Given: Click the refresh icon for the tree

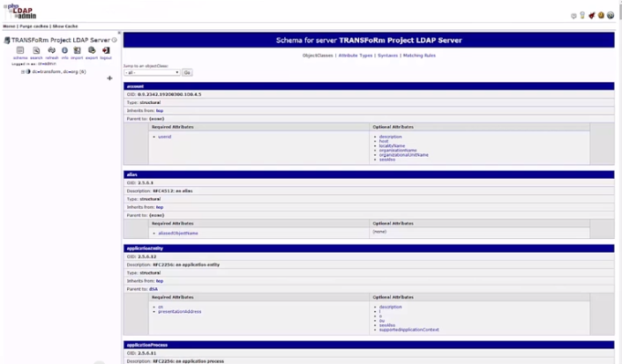Looking at the screenshot, I should click(x=51, y=51).
